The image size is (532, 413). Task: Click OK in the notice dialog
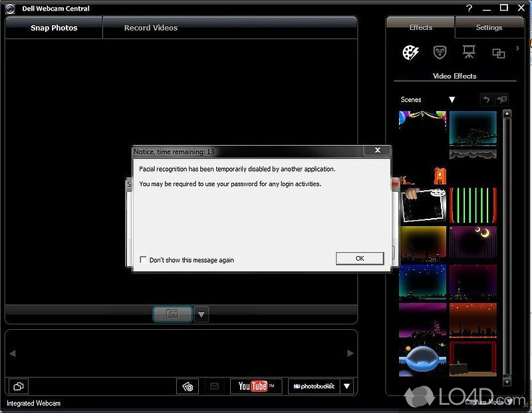tap(359, 259)
